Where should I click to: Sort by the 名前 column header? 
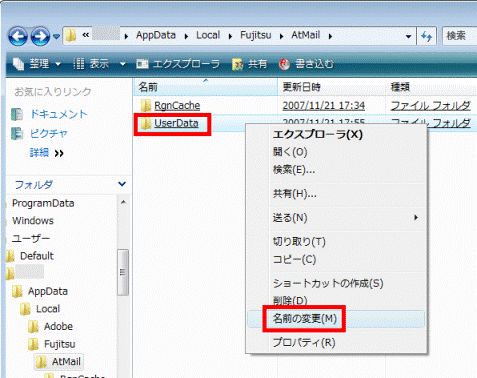coord(206,87)
